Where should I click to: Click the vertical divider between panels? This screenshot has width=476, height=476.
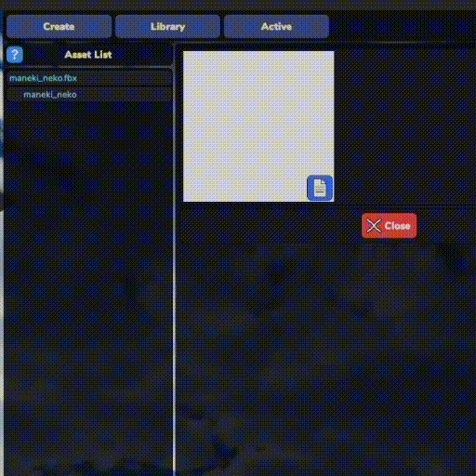tap(174, 260)
